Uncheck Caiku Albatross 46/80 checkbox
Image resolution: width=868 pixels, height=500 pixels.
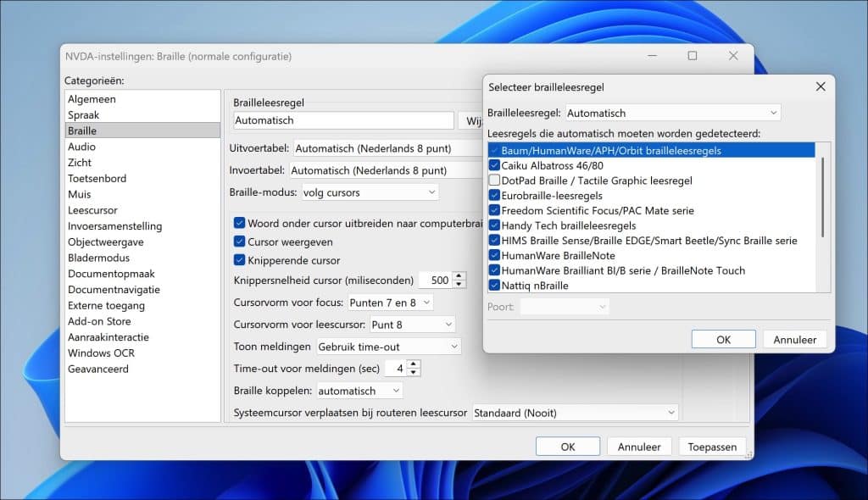coord(495,165)
